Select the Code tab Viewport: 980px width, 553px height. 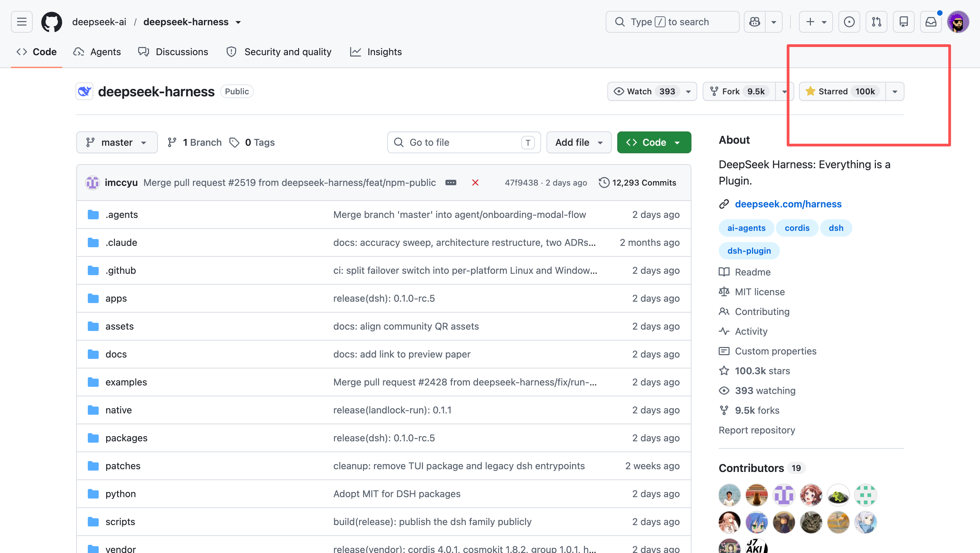coord(36,52)
